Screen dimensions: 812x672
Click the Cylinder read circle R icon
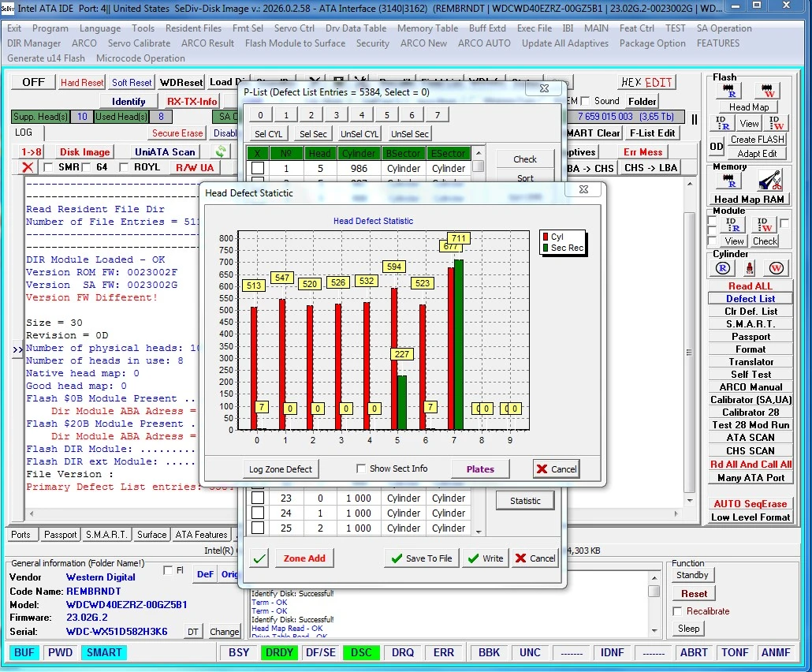pyautogui.click(x=723, y=268)
